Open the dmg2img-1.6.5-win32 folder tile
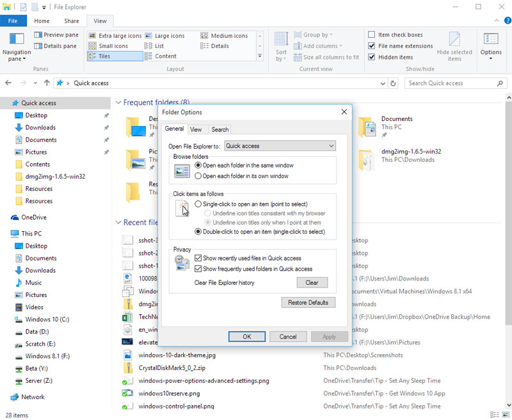 (x=399, y=159)
